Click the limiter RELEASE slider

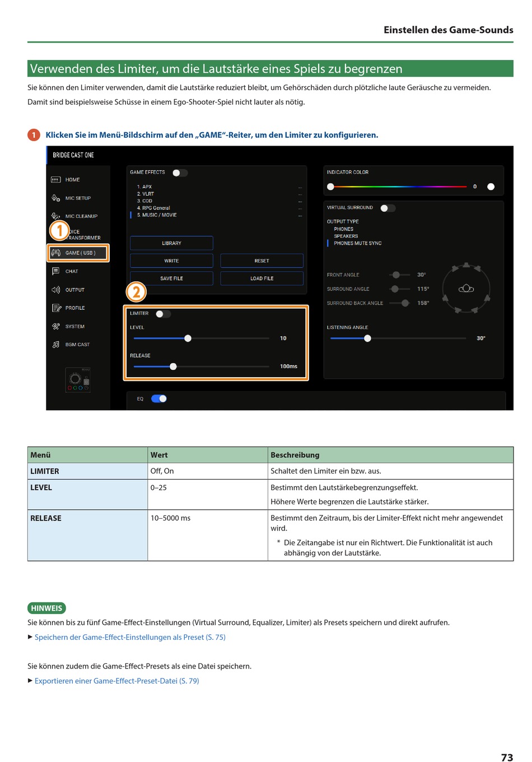click(x=202, y=366)
